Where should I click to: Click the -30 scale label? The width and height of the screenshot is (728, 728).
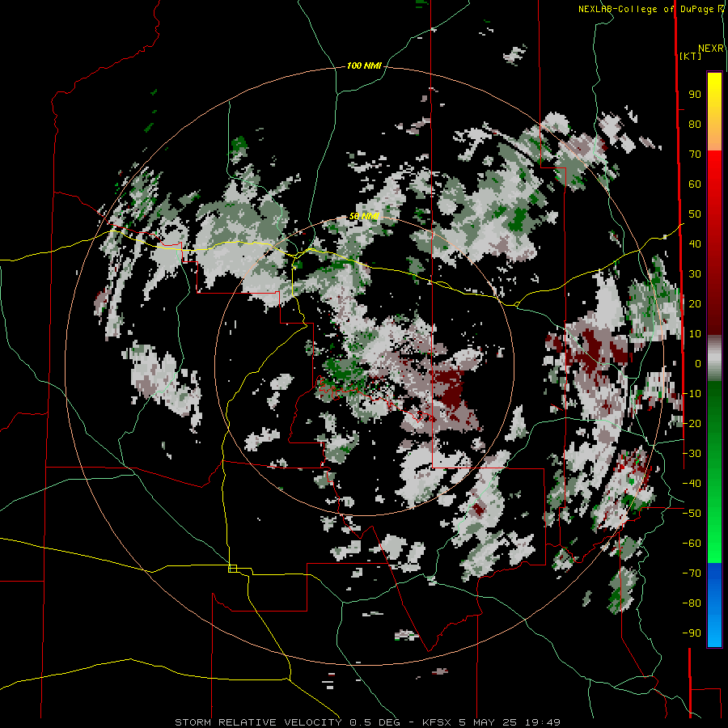[x=692, y=454]
